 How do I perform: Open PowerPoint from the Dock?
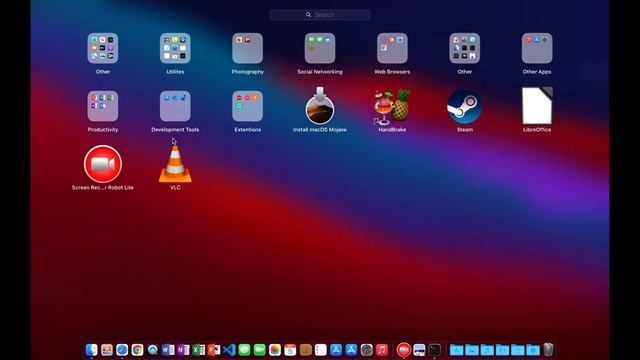[213, 350]
